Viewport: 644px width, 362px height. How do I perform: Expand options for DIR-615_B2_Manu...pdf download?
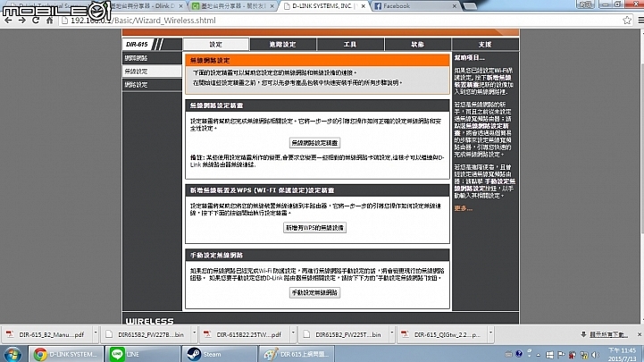click(x=96, y=335)
